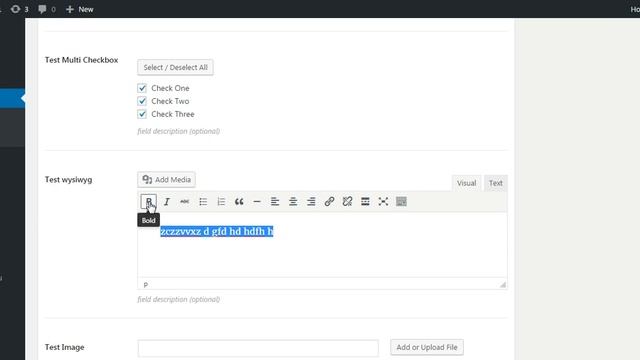Click the Test Multi Checkbox label
The image size is (640, 360).
coord(81,60)
